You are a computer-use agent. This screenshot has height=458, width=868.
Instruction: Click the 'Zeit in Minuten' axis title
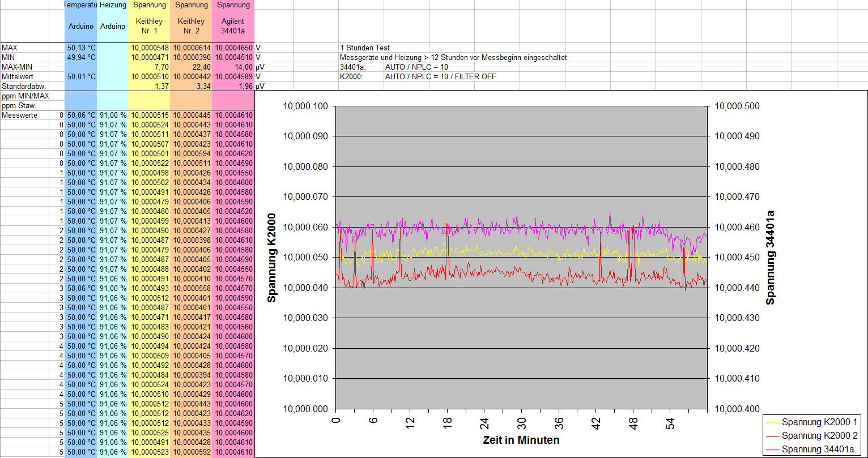coord(521,440)
